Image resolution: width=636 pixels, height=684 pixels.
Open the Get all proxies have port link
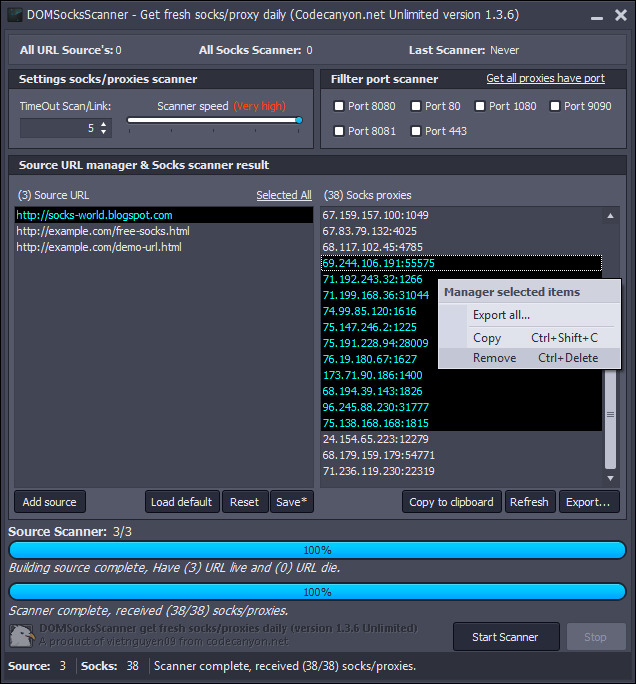pos(545,79)
